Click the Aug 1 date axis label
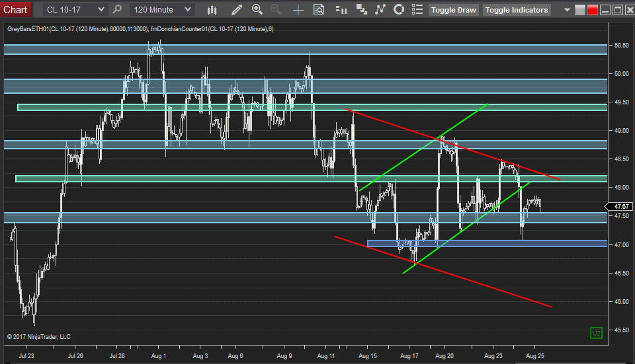 tap(158, 356)
